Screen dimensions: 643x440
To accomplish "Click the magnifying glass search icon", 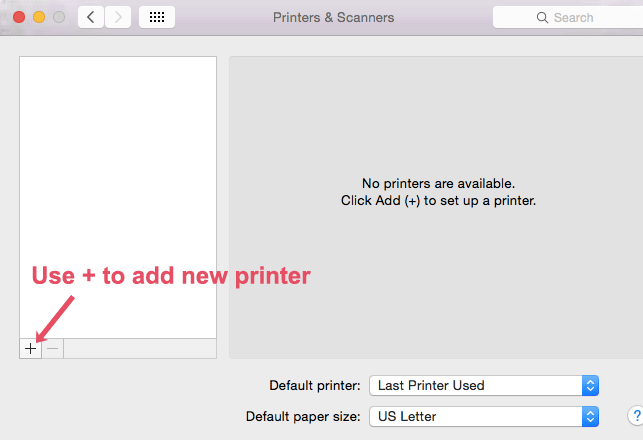I will (x=542, y=18).
